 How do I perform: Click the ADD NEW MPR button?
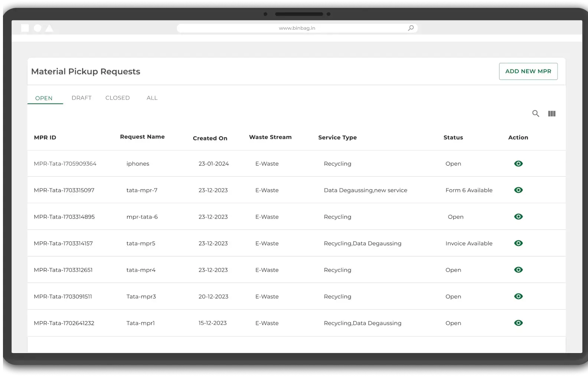pos(528,71)
